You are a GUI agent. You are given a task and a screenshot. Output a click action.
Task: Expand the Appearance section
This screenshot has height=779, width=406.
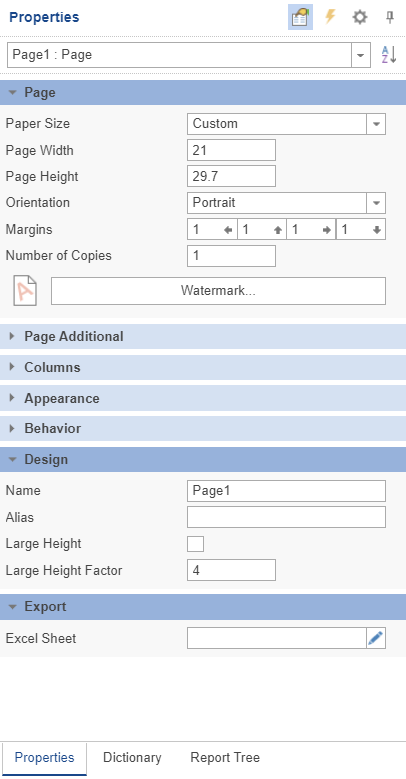pyautogui.click(x=203, y=398)
